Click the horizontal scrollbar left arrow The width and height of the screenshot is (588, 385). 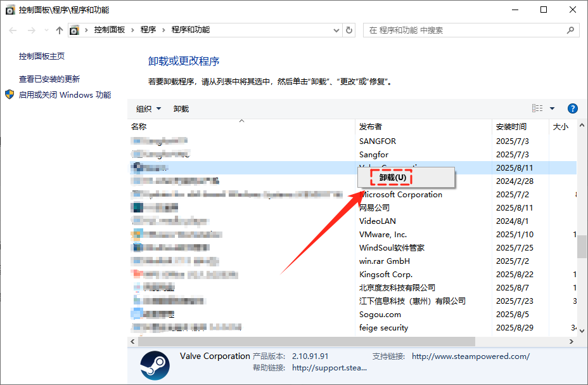coord(132,341)
